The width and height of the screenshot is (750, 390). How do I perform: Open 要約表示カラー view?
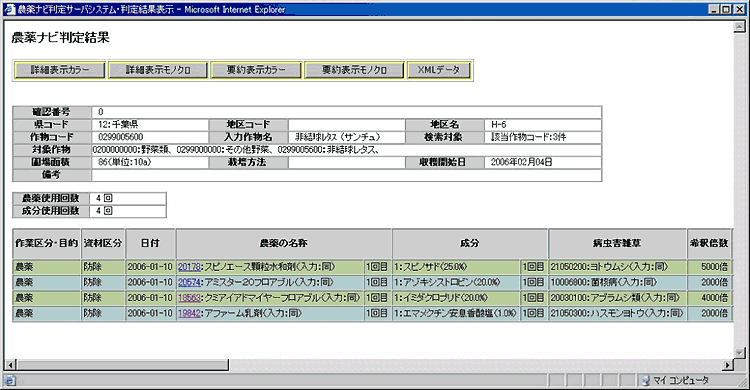[256, 70]
